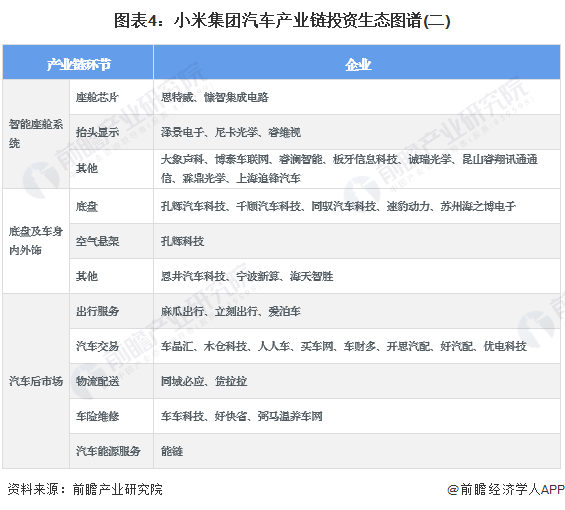Click the 物流配送 cell
The image size is (565, 510).
[111, 381]
